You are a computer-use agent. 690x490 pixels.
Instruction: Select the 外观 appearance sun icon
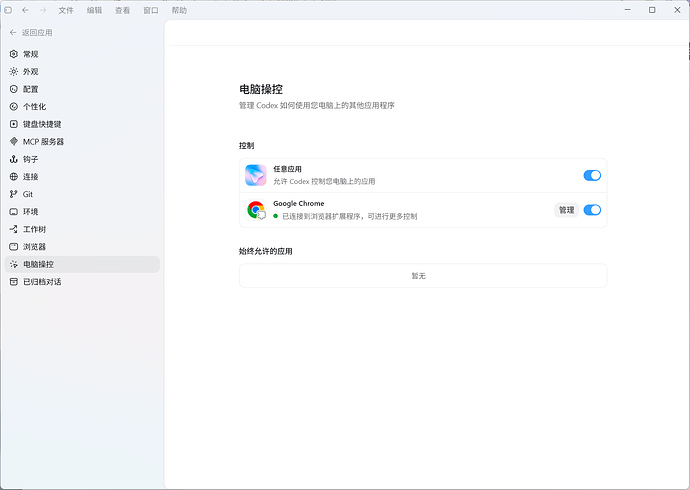[x=14, y=72]
